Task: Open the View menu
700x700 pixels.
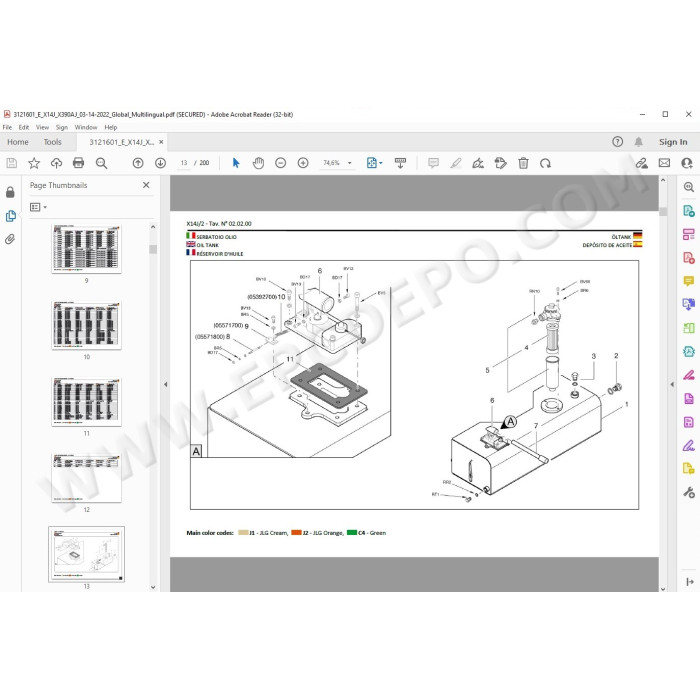Action: pos(42,127)
